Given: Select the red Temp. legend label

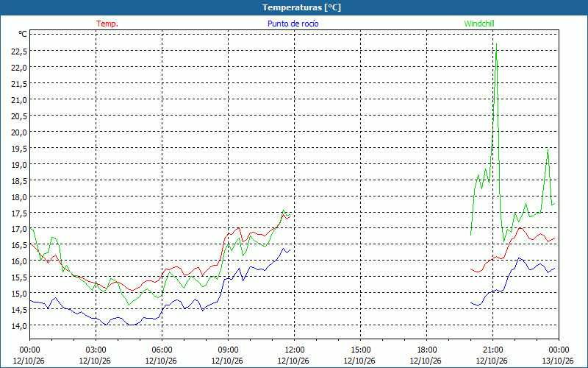Looking at the screenshot, I should (107, 24).
